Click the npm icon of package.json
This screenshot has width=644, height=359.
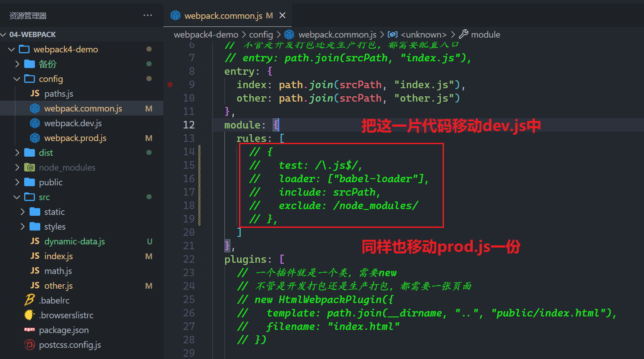(30, 330)
